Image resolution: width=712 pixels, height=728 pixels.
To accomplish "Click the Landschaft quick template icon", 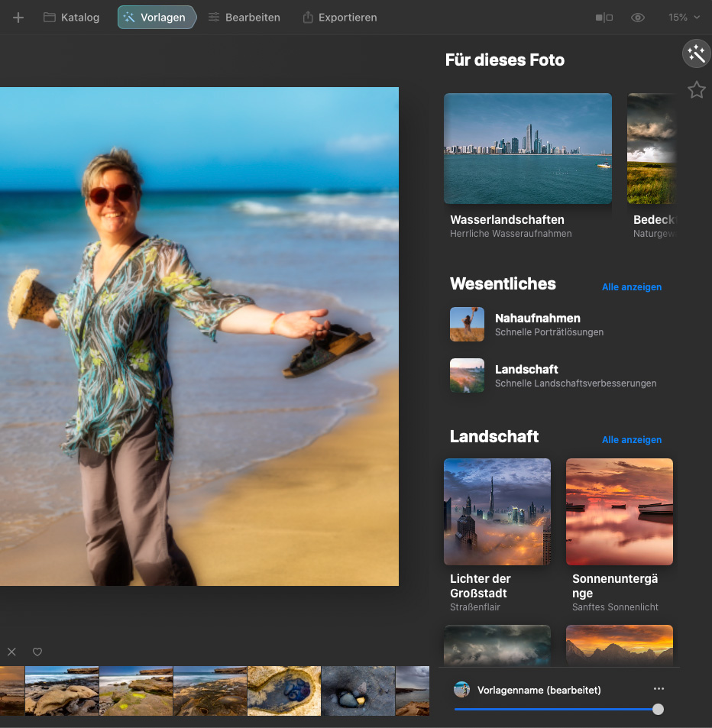I will pyautogui.click(x=467, y=376).
